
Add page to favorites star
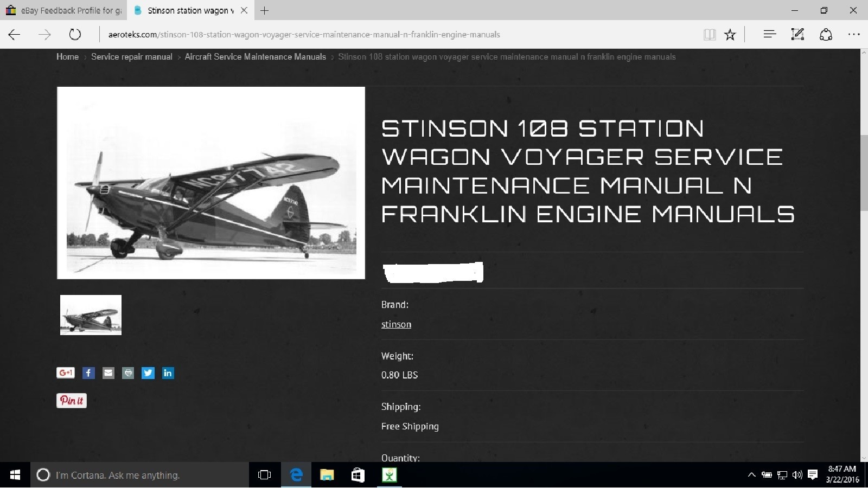coord(730,35)
